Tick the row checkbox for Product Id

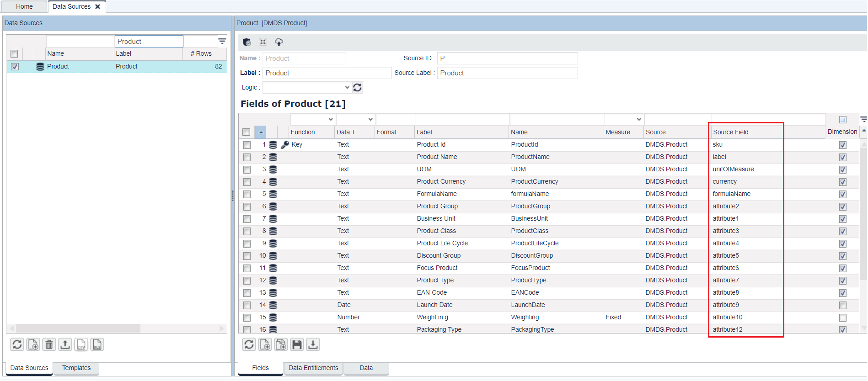click(x=247, y=145)
